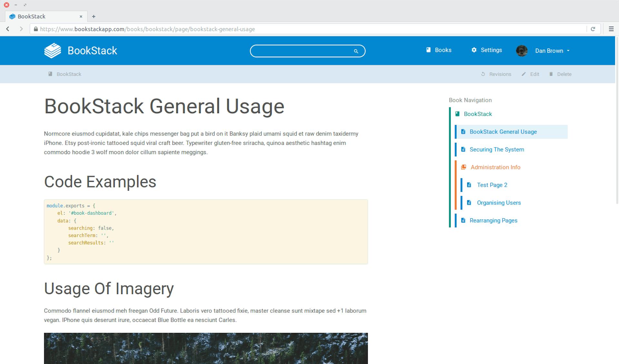This screenshot has width=619, height=364.
Task: Open Settings via the gear icon
Action: 474,50
